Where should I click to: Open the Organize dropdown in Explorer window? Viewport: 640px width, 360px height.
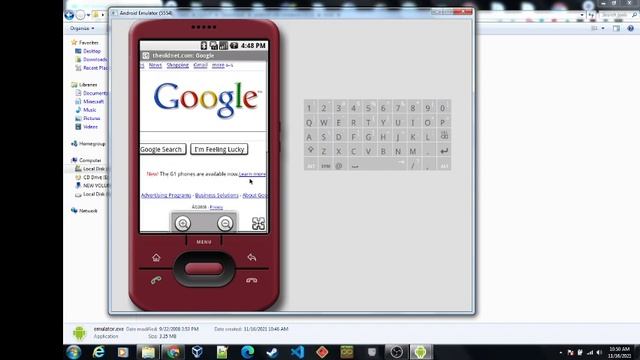click(82, 29)
